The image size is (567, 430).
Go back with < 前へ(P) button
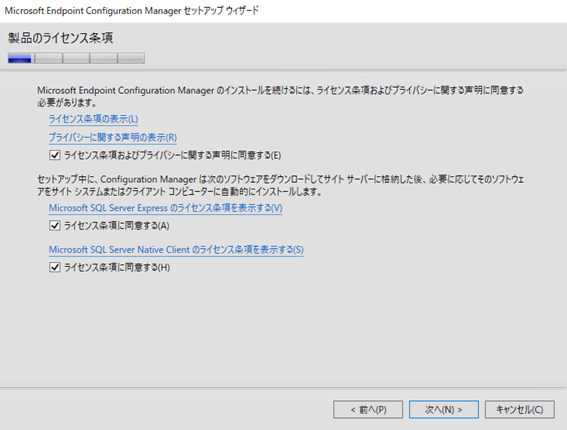coord(368,409)
